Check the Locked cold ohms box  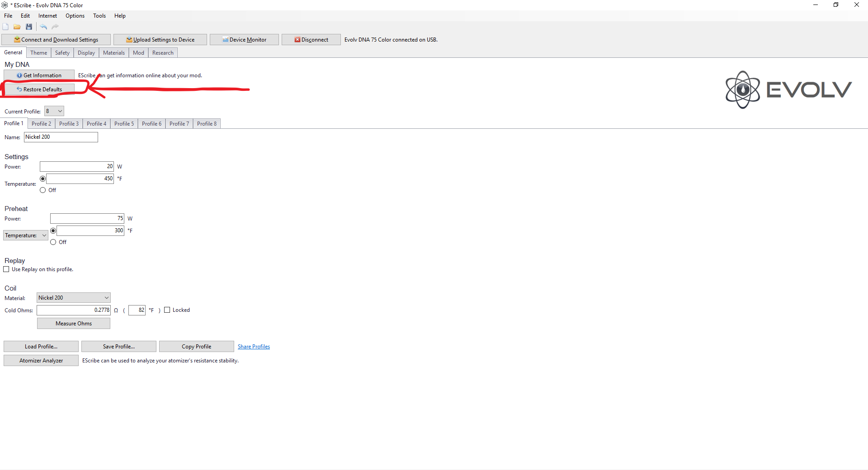(167, 310)
